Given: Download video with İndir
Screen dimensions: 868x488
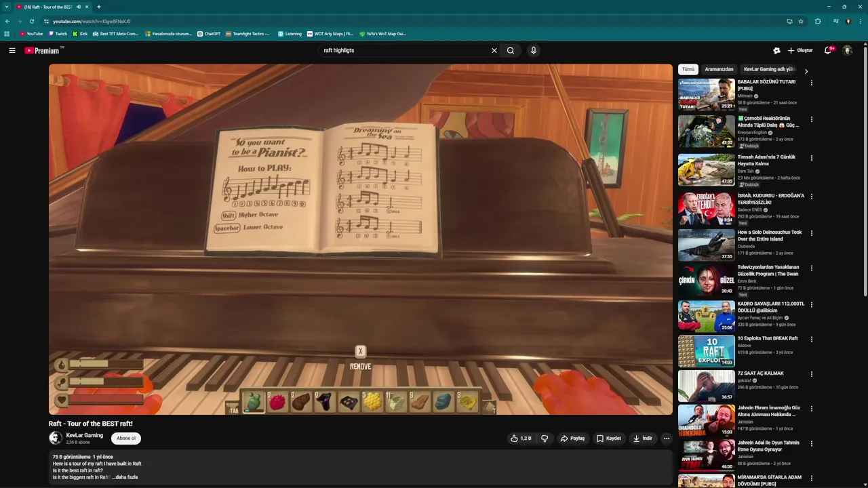Looking at the screenshot, I should coord(643,439).
